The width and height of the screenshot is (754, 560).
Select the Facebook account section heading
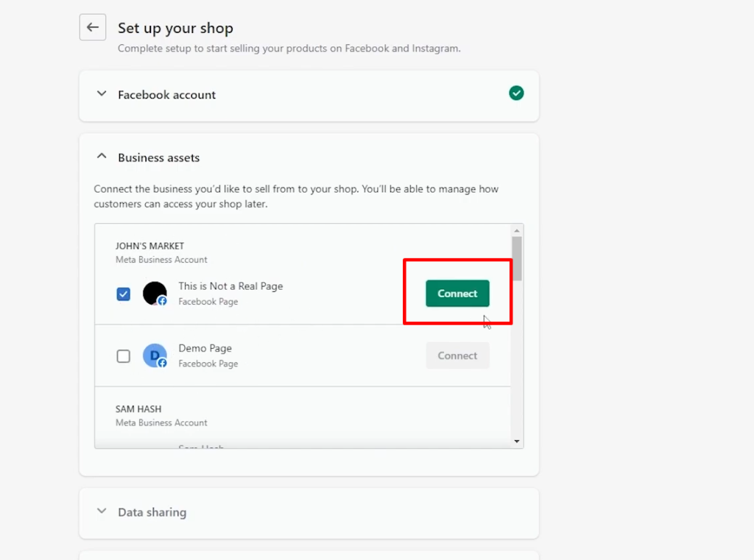coord(166,95)
